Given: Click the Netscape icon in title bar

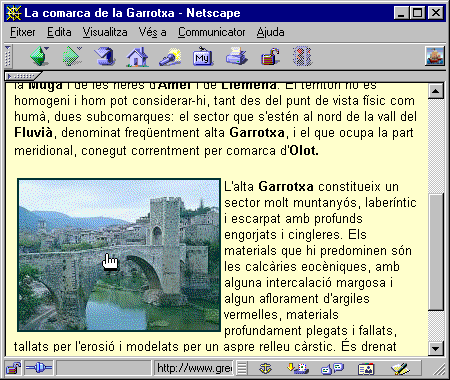Looking at the screenshot, I should pos(13,13).
